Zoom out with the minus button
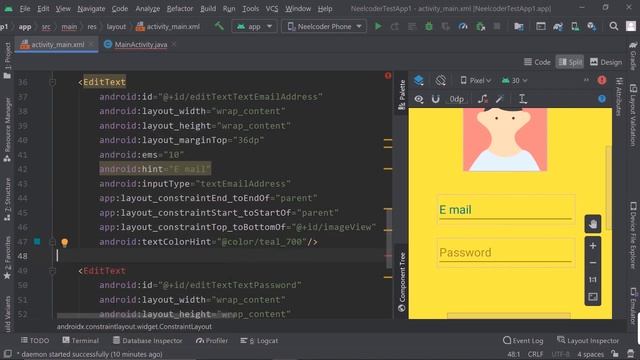 (x=593, y=263)
